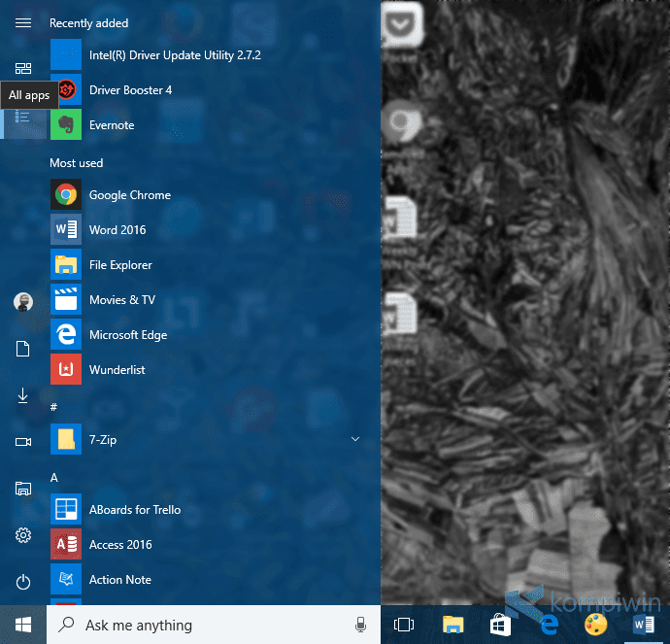Image resolution: width=670 pixels, height=644 pixels.
Task: Open Documents folder from sidebar
Action: [x=23, y=349]
